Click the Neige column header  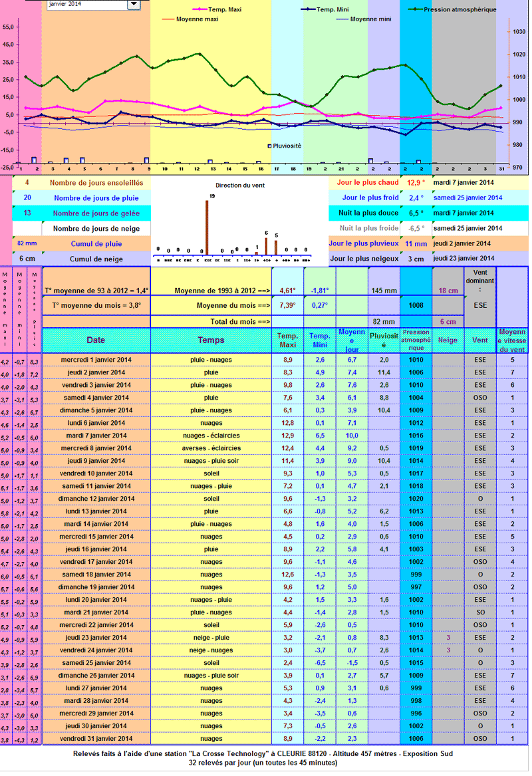448,340
